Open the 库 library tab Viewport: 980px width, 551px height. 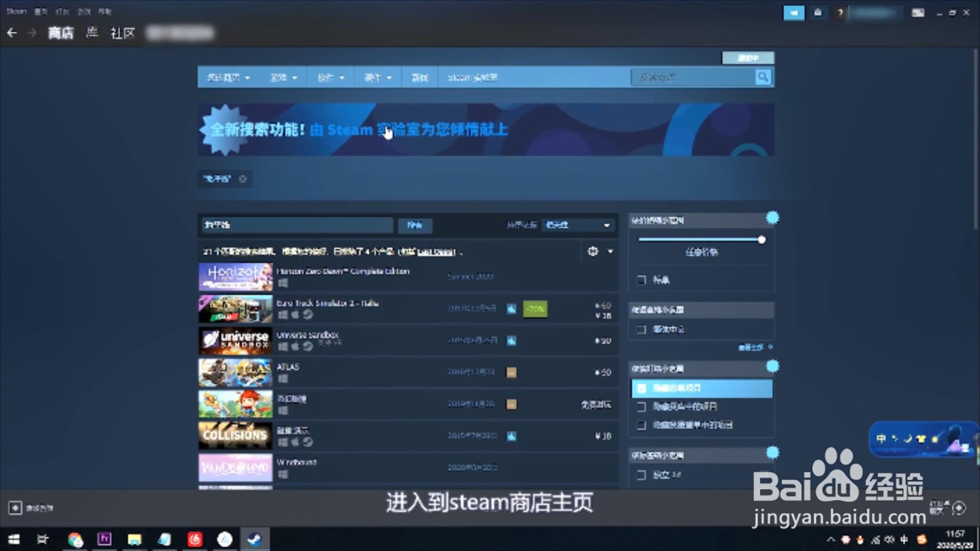coord(92,32)
